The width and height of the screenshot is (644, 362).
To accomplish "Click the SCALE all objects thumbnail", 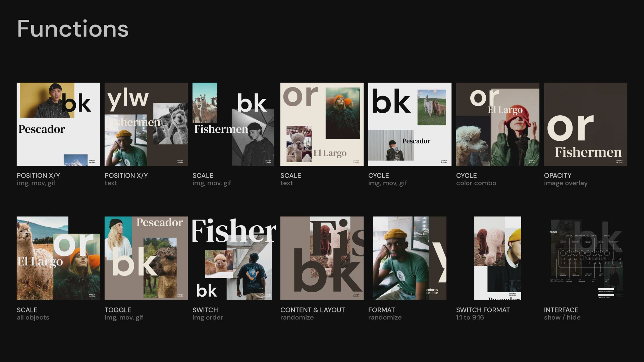I will 58,258.
